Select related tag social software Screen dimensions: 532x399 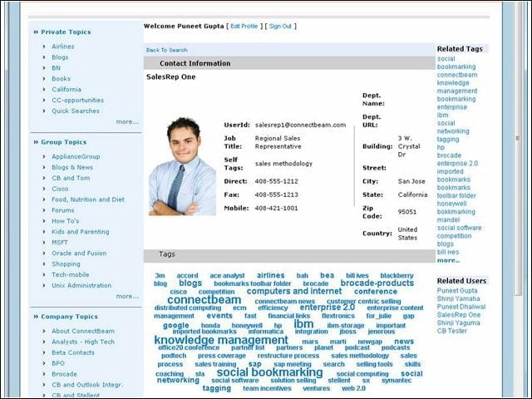pos(459,228)
